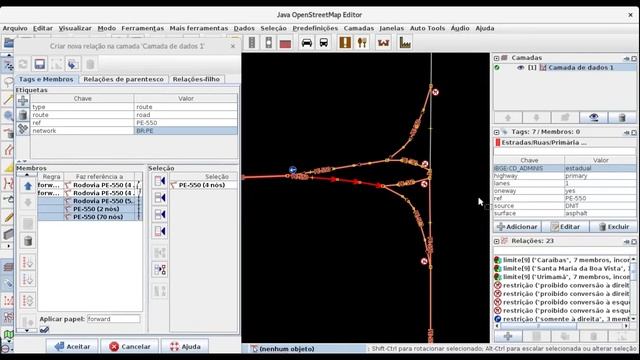Viewport: 640px width, 360px height.
Task: Click the show/hide layer eye button below the layers list
Action: (x=593, y=118)
